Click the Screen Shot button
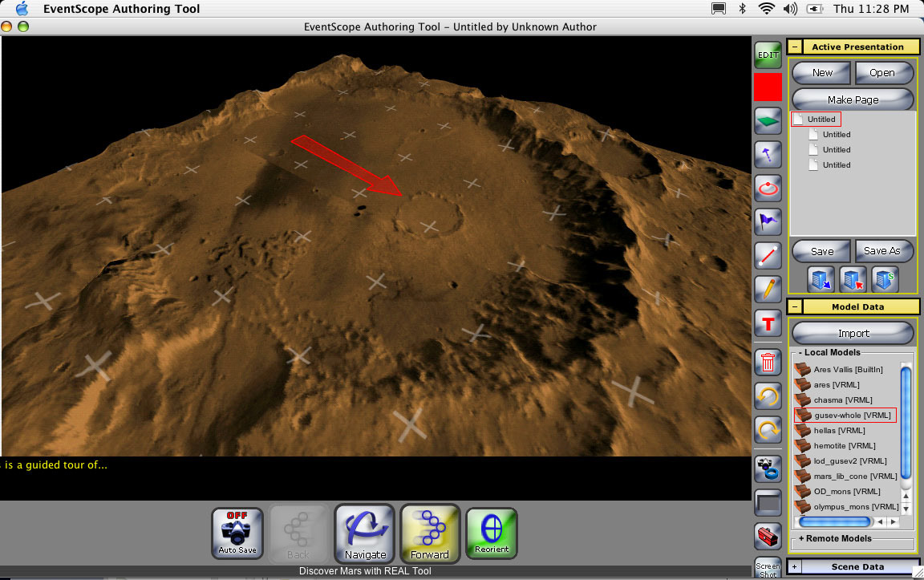Screen dimensions: 924x580 (768, 568)
